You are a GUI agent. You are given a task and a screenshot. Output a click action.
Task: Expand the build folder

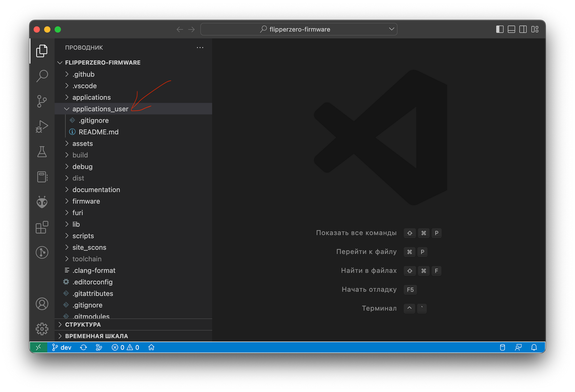pos(133,155)
